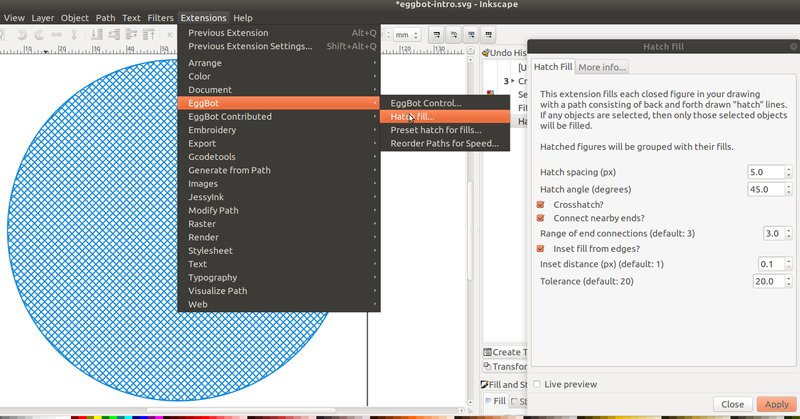Select the Hatch Fill tab
The height and width of the screenshot is (419, 800).
tap(553, 67)
